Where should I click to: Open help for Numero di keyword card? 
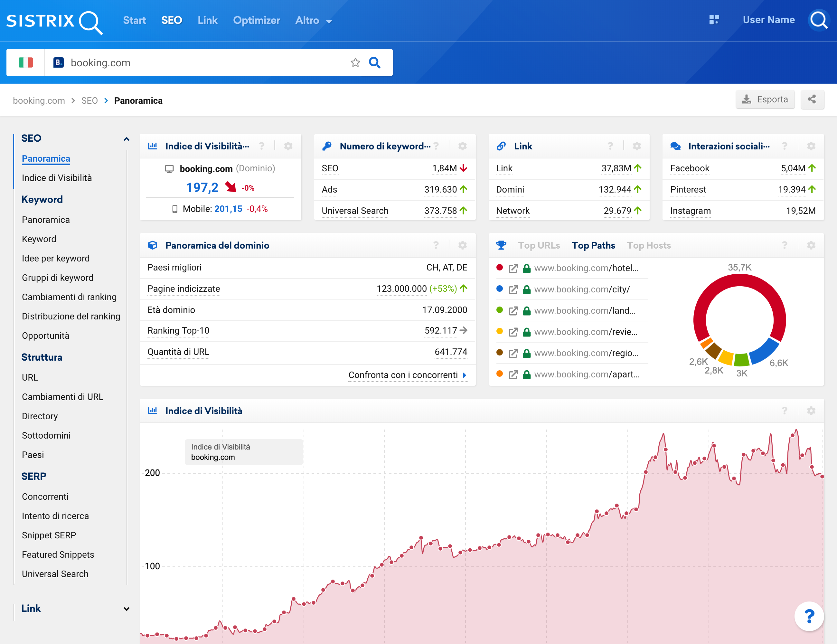click(x=436, y=146)
